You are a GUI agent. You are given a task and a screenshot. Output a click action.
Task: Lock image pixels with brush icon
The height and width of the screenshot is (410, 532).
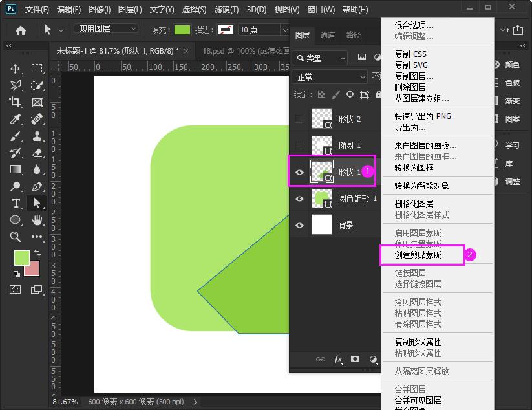pyautogui.click(x=336, y=94)
